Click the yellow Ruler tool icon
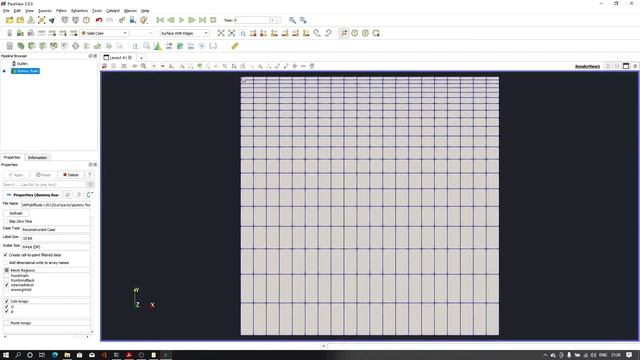 pyautogui.click(x=235, y=46)
